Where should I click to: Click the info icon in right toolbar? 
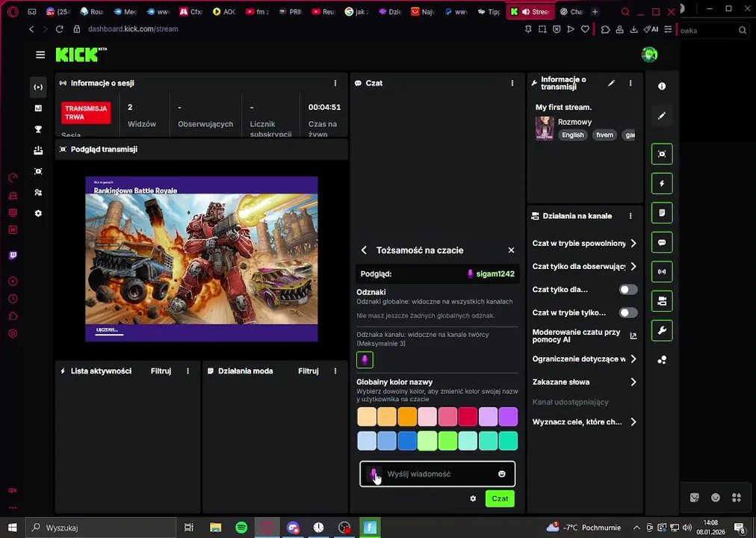click(662, 86)
